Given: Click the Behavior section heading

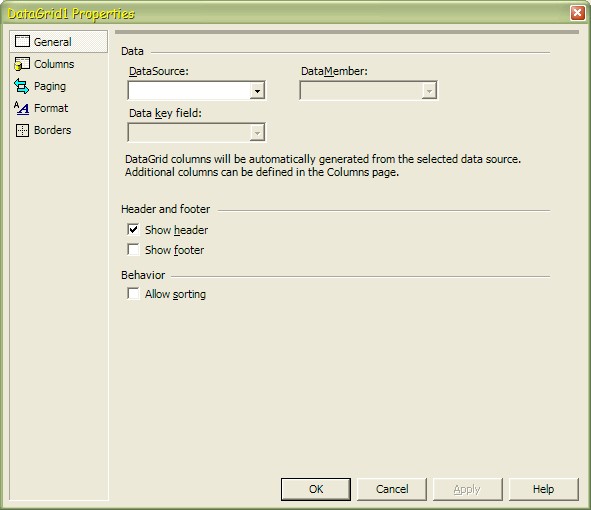Looking at the screenshot, I should click(x=143, y=275).
